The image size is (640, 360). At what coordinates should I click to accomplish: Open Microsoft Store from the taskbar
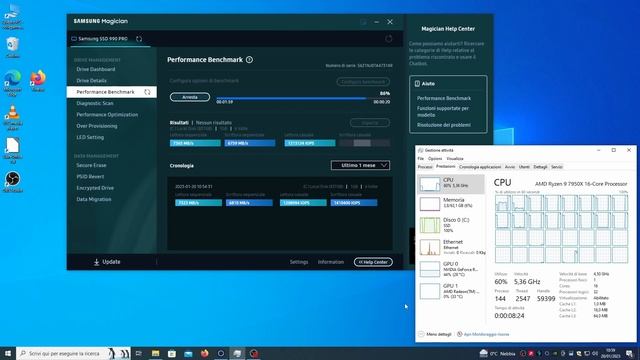tap(172, 353)
